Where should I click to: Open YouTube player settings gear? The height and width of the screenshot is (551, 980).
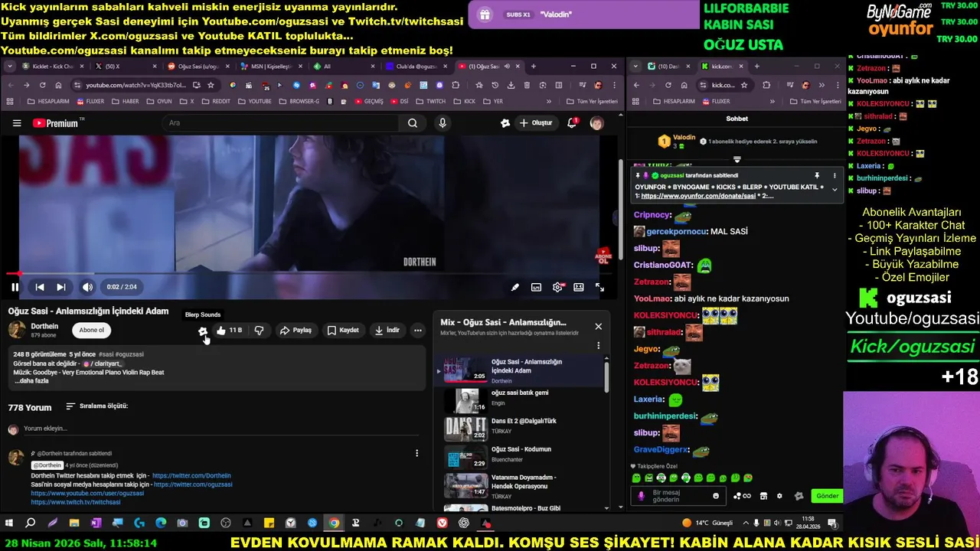pyautogui.click(x=557, y=287)
